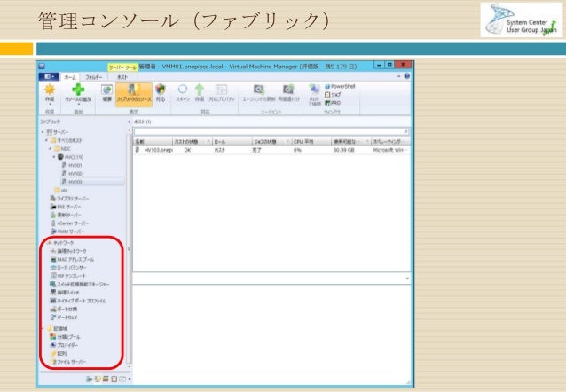This screenshot has height=392, width=566.
Task: Click the RDP で接続 icon
Action: (x=314, y=90)
